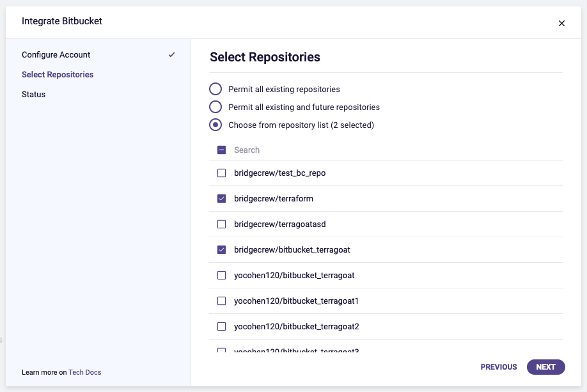The height and width of the screenshot is (392, 587).
Task: Click the PREVIOUS button
Action: [499, 367]
